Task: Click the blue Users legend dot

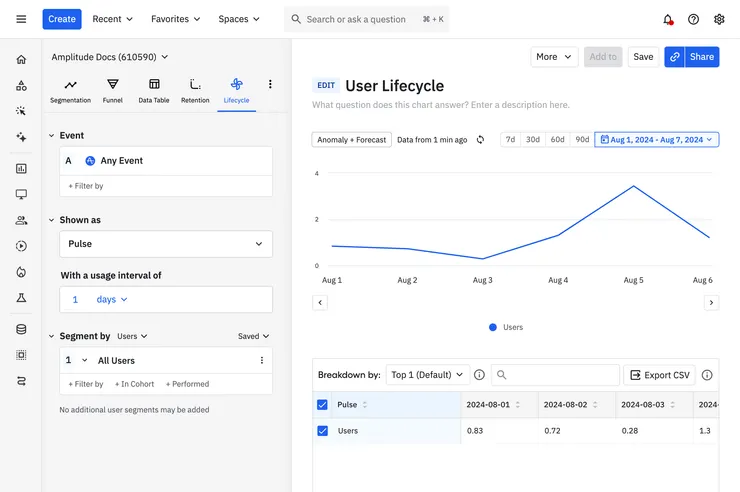Action: point(493,327)
